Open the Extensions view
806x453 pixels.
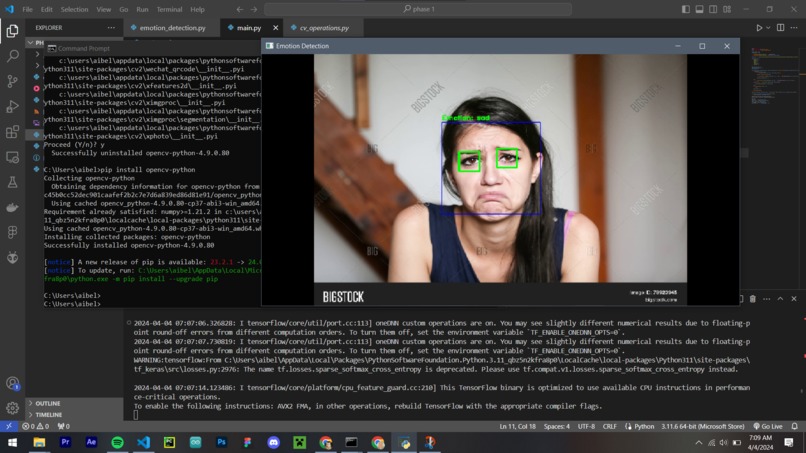pyautogui.click(x=12, y=132)
